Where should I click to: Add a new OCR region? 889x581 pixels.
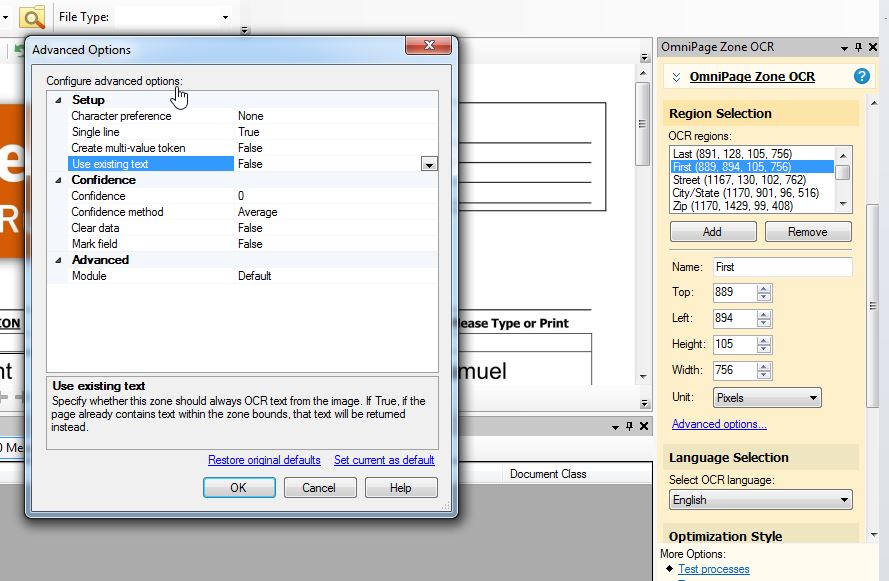[x=713, y=232]
